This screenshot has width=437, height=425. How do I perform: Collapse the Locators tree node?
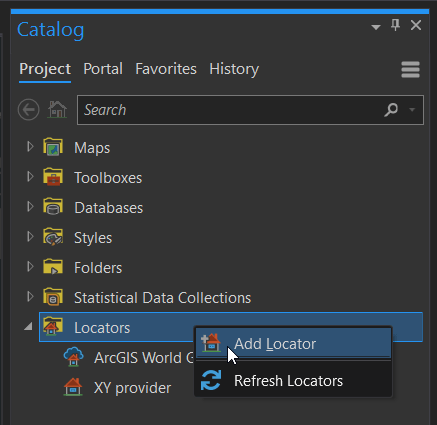coord(29,327)
